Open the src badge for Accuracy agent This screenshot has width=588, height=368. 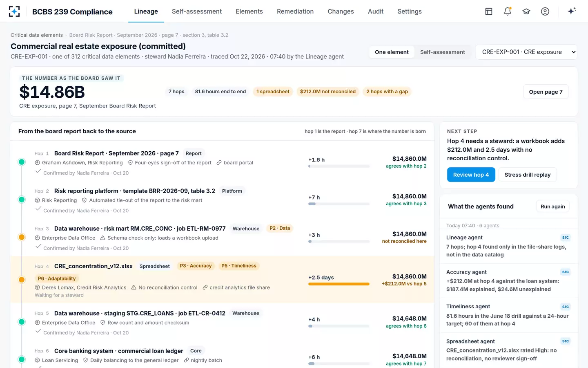pos(566,272)
